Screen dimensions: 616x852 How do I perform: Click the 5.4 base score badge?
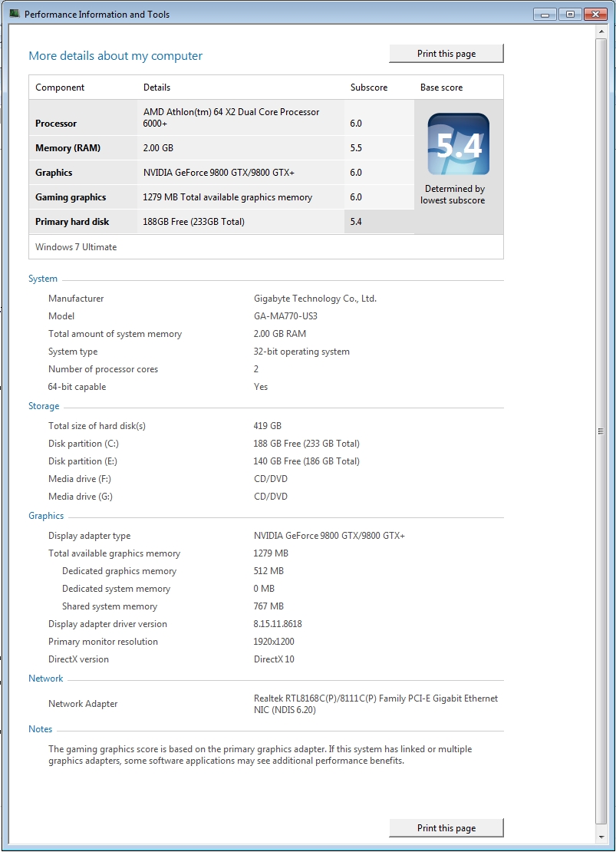click(459, 144)
